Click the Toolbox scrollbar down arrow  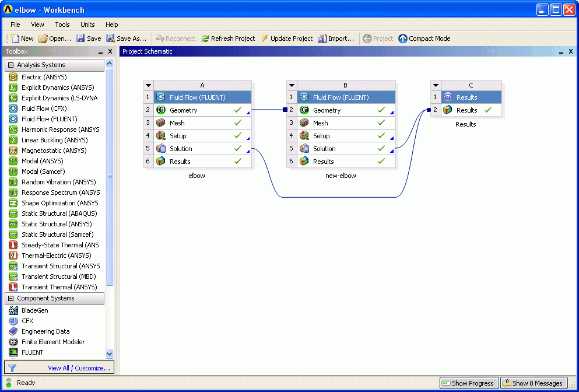110,353
